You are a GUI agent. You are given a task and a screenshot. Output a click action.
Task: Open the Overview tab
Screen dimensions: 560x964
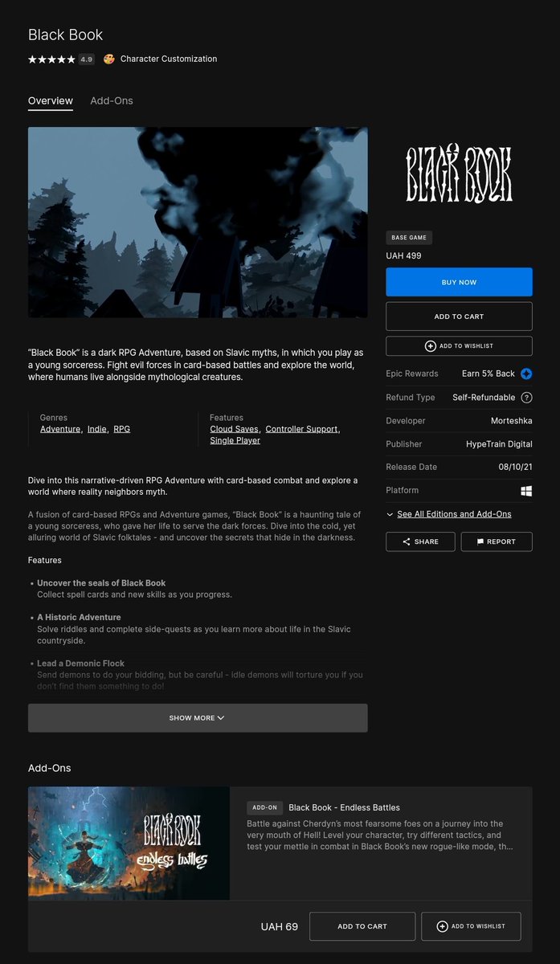point(51,100)
